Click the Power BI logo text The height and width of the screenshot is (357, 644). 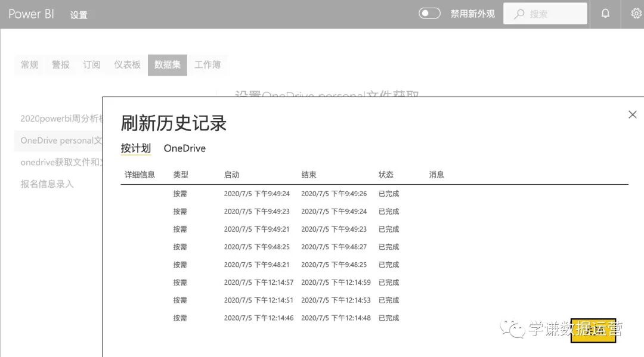tap(31, 14)
